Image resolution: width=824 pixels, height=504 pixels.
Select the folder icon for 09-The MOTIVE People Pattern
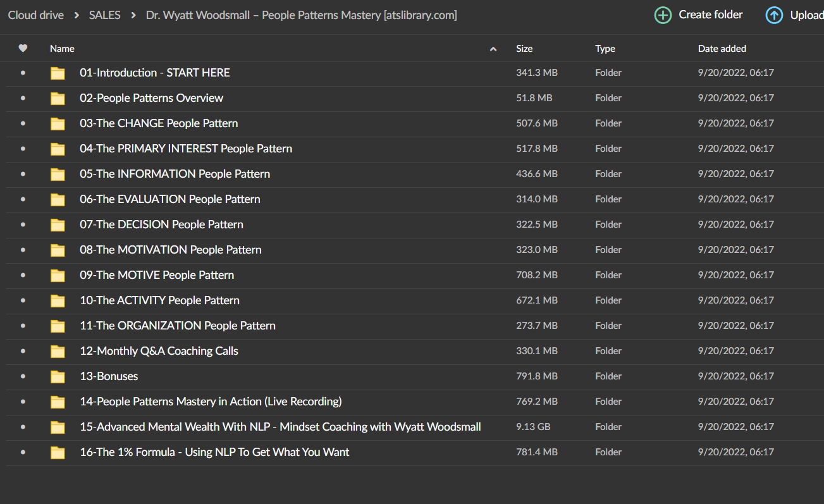[58, 276]
